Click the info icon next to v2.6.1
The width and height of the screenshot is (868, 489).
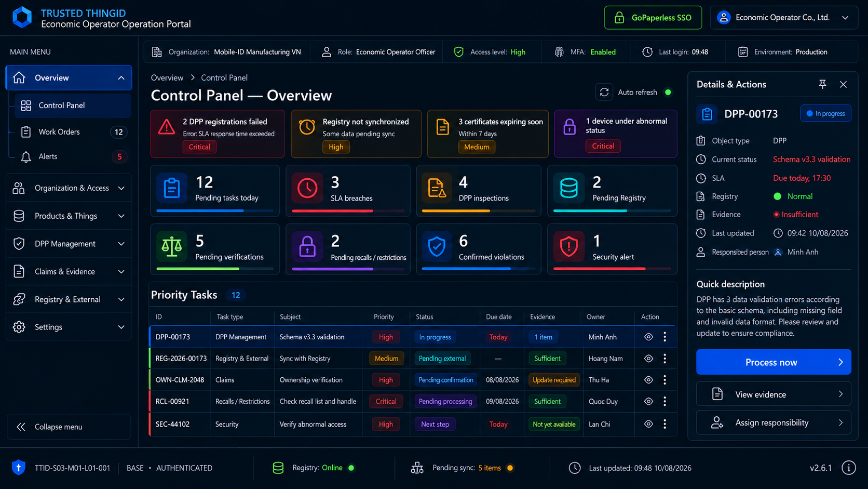[849, 468]
